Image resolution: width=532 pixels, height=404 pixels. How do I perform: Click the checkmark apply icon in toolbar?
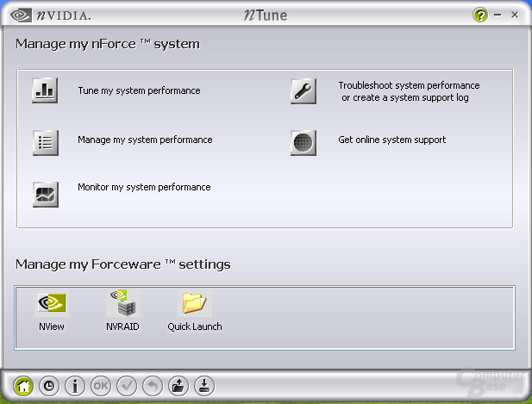point(127,386)
